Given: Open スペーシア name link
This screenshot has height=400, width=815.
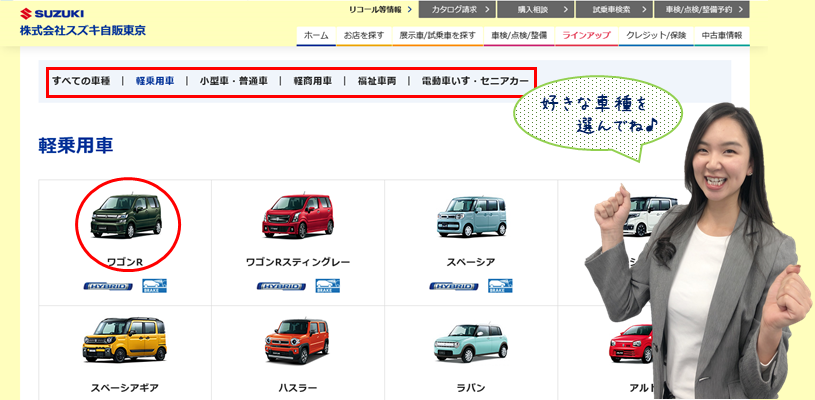Looking at the screenshot, I should point(471,262).
